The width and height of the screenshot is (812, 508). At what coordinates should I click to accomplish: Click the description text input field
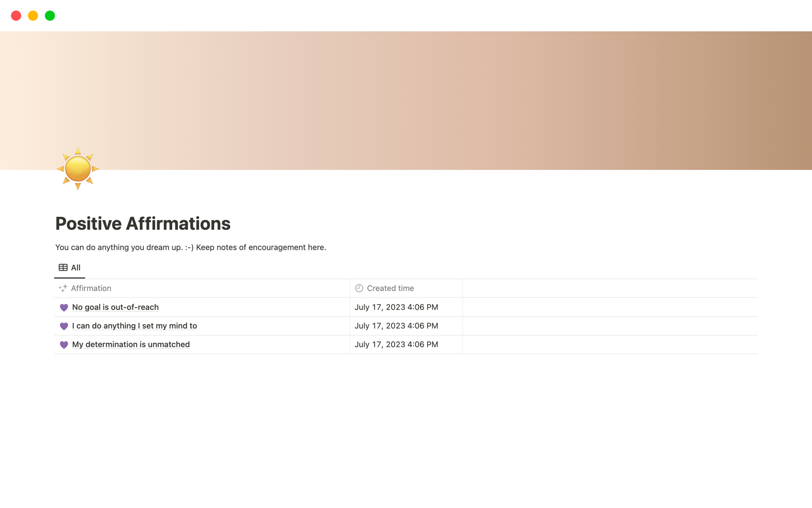pyautogui.click(x=191, y=246)
